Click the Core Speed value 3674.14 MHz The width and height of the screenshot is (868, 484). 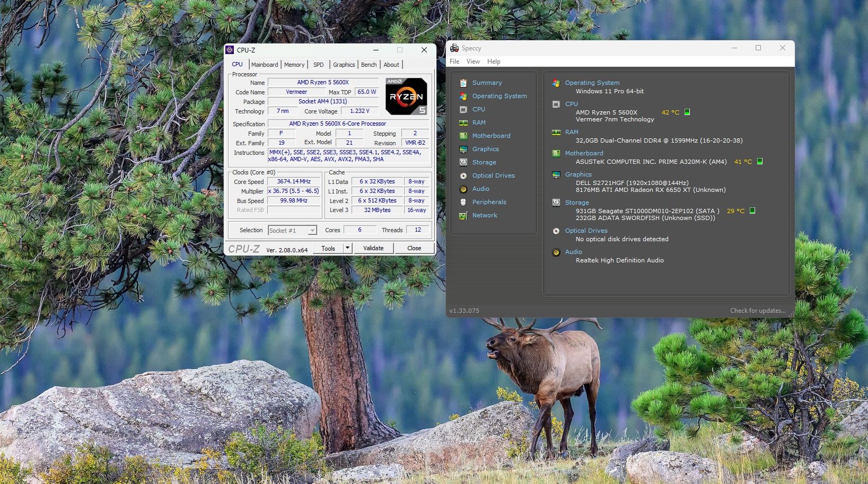pos(294,181)
